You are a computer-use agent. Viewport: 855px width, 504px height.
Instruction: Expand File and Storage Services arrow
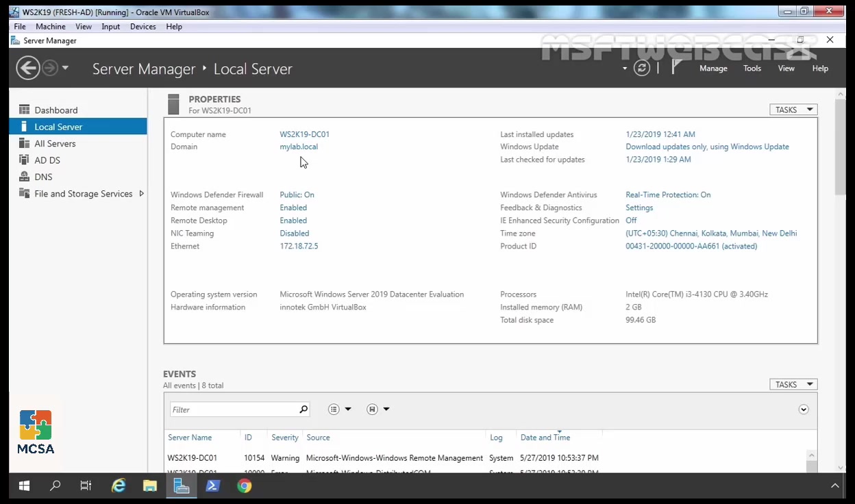click(x=141, y=194)
